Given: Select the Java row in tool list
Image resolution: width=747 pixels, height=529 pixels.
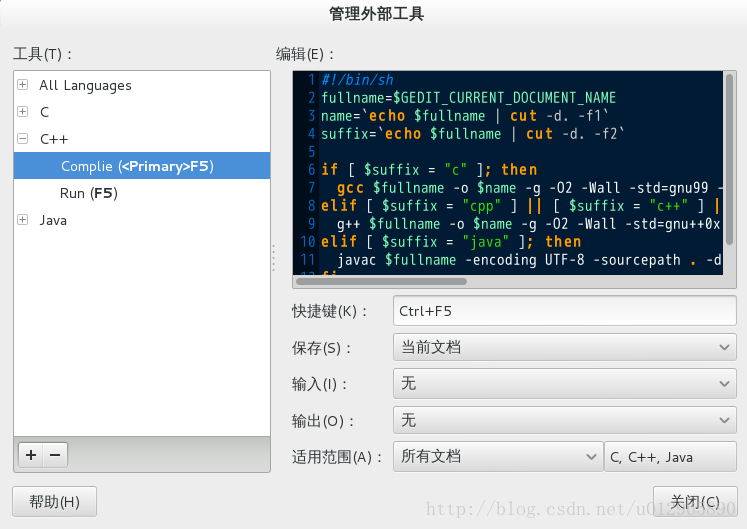Looking at the screenshot, I should click(142, 220).
